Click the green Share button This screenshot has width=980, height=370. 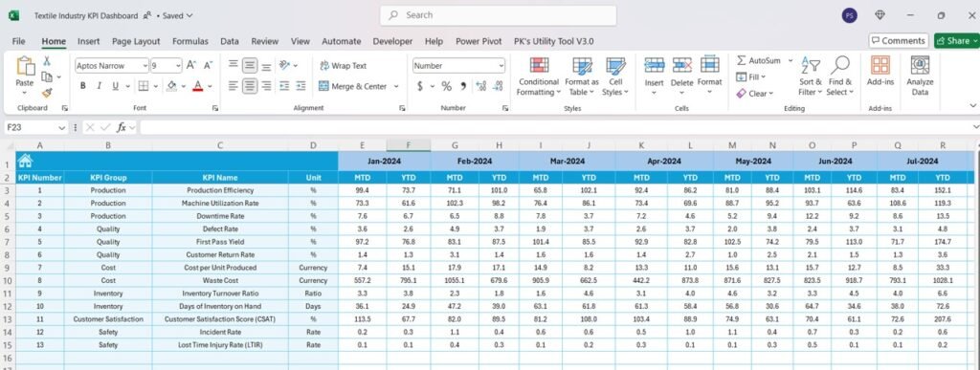point(957,40)
